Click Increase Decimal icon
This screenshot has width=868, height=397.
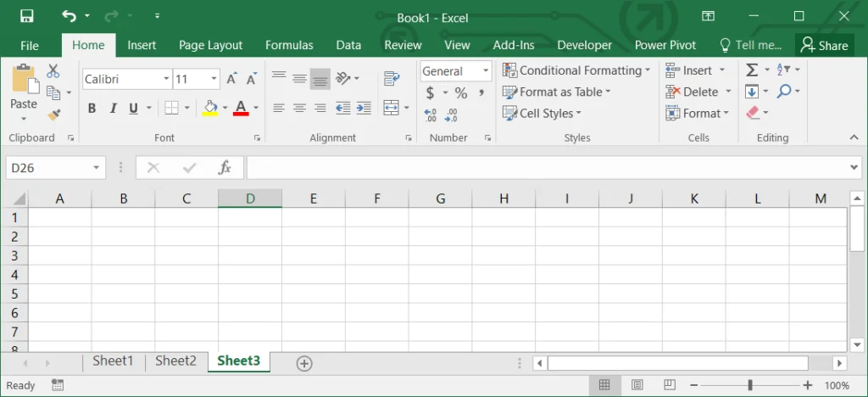431,115
